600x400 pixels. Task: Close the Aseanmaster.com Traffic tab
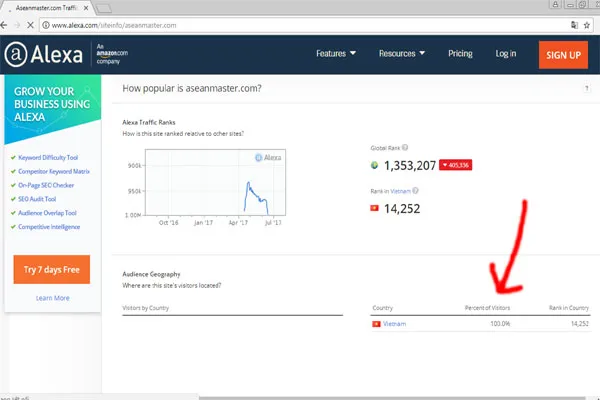pos(86,8)
